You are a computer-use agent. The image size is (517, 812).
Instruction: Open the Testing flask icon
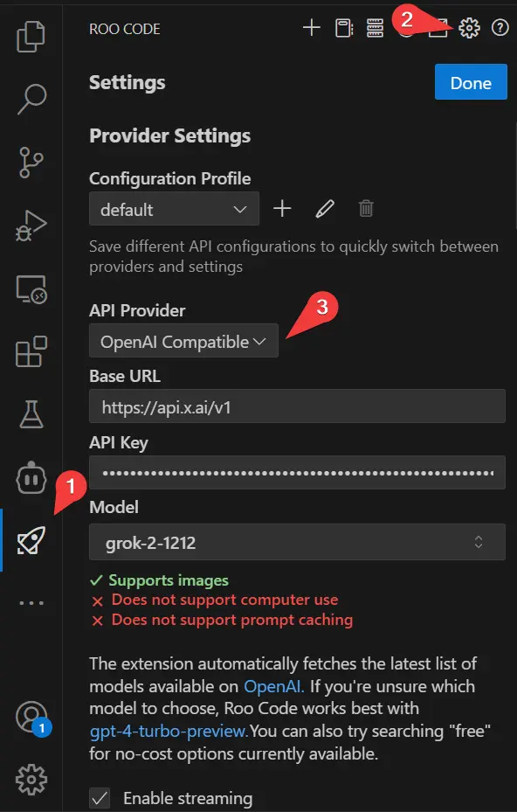click(x=31, y=415)
